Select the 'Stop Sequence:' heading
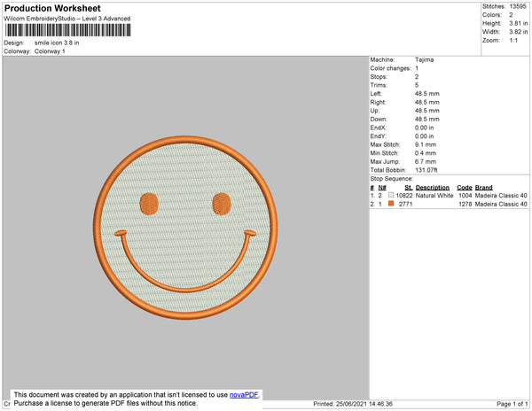The height and width of the screenshot is (411, 532). click(392, 179)
